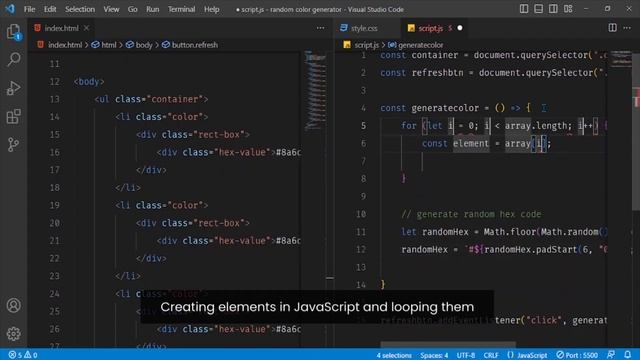640x360 pixels.
Task: Click the generate random hex code comment
Action: [x=471, y=214]
